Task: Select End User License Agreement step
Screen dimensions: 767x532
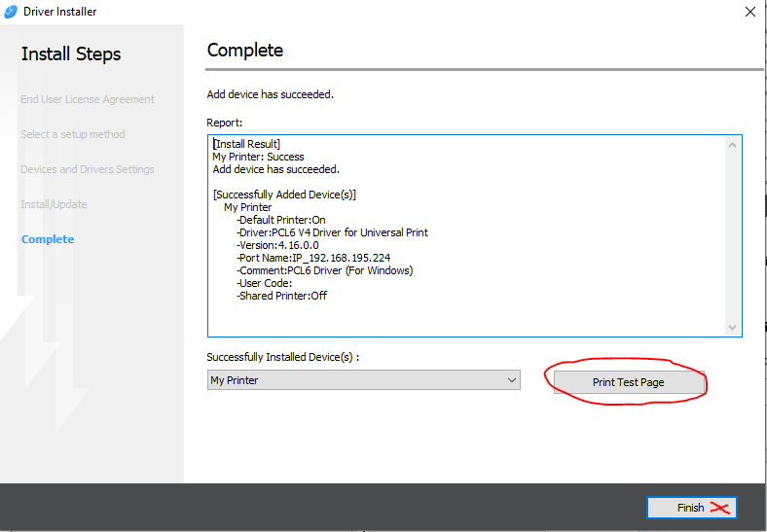Action: 88,99
